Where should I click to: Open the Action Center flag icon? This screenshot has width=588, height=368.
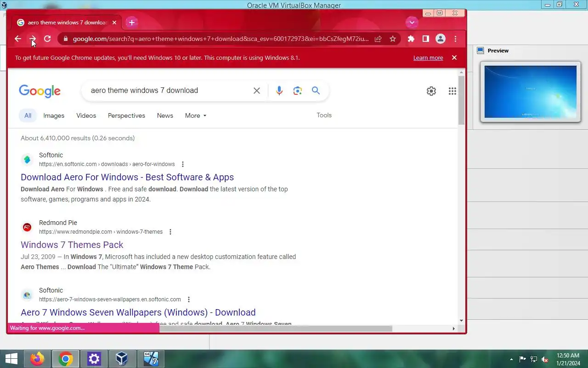pos(523,359)
